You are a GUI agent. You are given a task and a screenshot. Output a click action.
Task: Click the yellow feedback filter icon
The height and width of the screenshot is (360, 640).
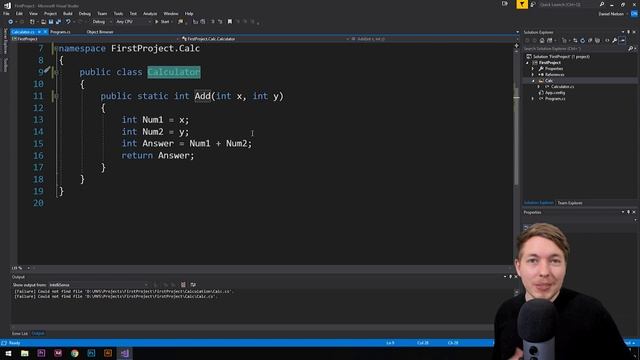click(522, 4)
